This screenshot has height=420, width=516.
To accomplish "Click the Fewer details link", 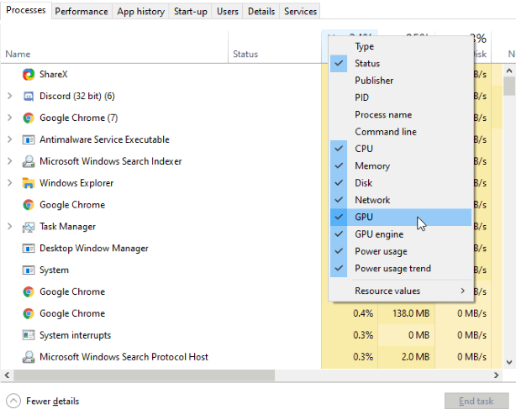I will point(53,402).
